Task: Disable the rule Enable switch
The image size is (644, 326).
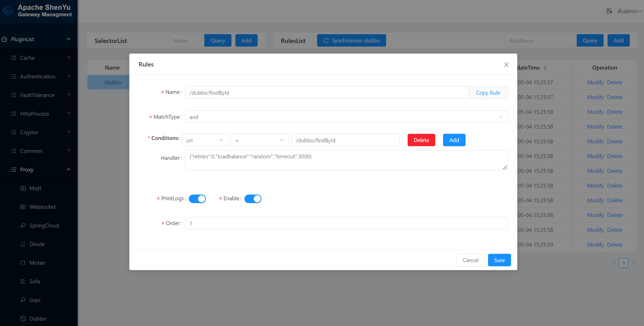Action: click(253, 199)
